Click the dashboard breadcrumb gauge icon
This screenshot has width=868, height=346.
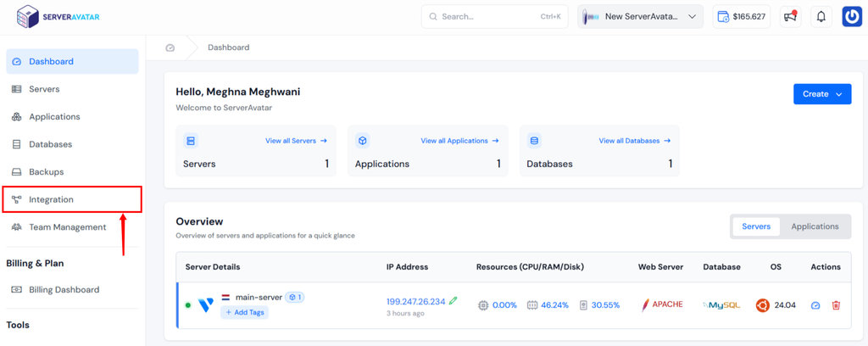(170, 47)
